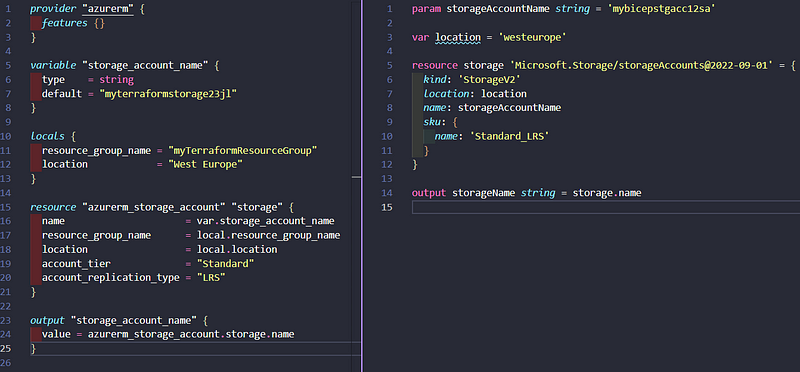Click storageName output identifier in Bicep

tap(484, 193)
